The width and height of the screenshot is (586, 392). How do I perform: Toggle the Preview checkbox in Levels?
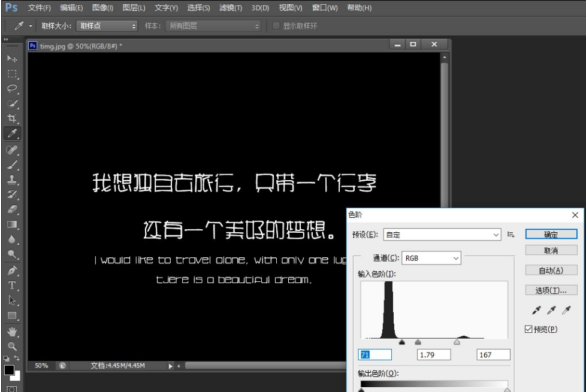[528, 329]
